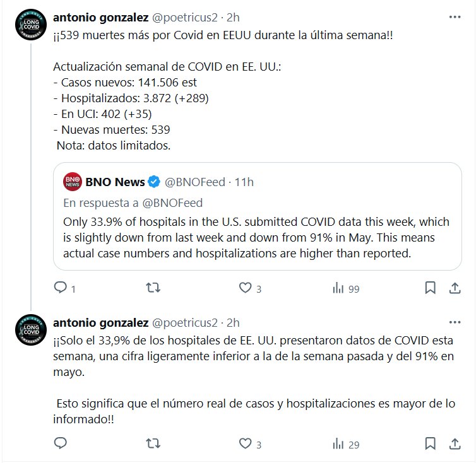Image resolution: width=476 pixels, height=463 pixels.
Task: View analytics of first tweet with 99 views
Action: pos(338,288)
